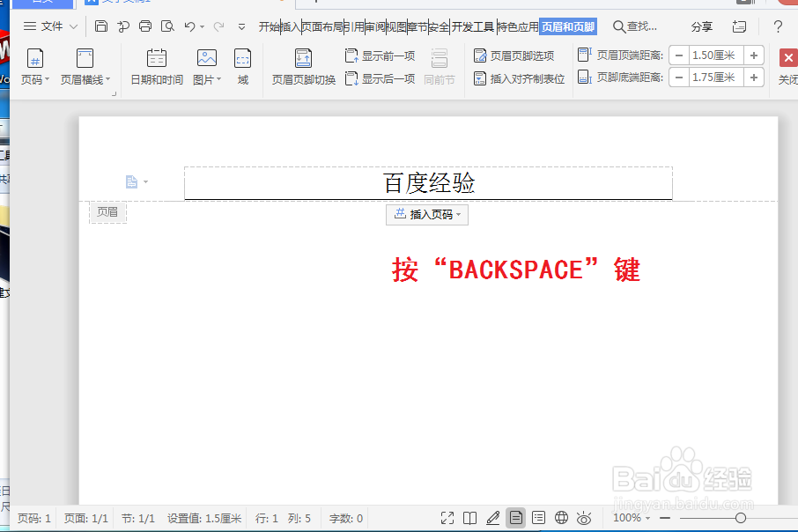This screenshot has width=798, height=532.
Task: Switch to reading layout book icon
Action: (469, 518)
